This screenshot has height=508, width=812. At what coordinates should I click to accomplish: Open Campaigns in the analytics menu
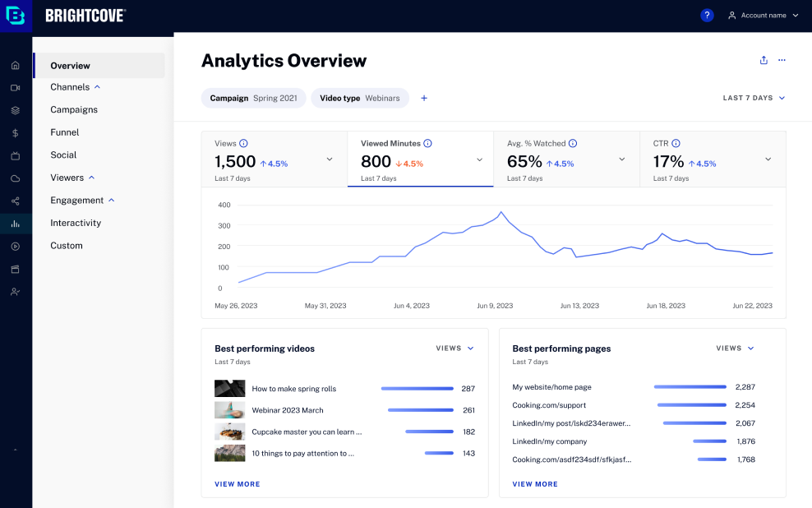point(74,110)
